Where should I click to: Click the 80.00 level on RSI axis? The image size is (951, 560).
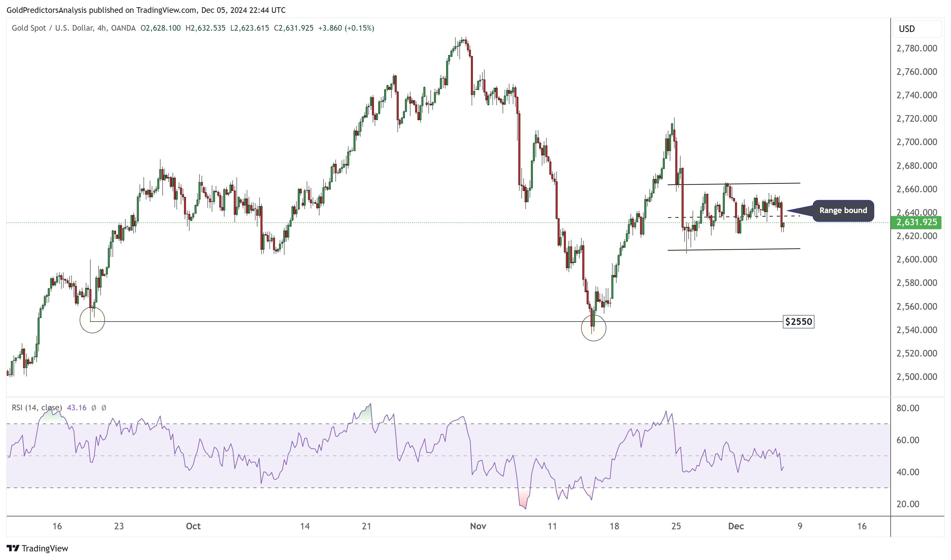pos(907,408)
